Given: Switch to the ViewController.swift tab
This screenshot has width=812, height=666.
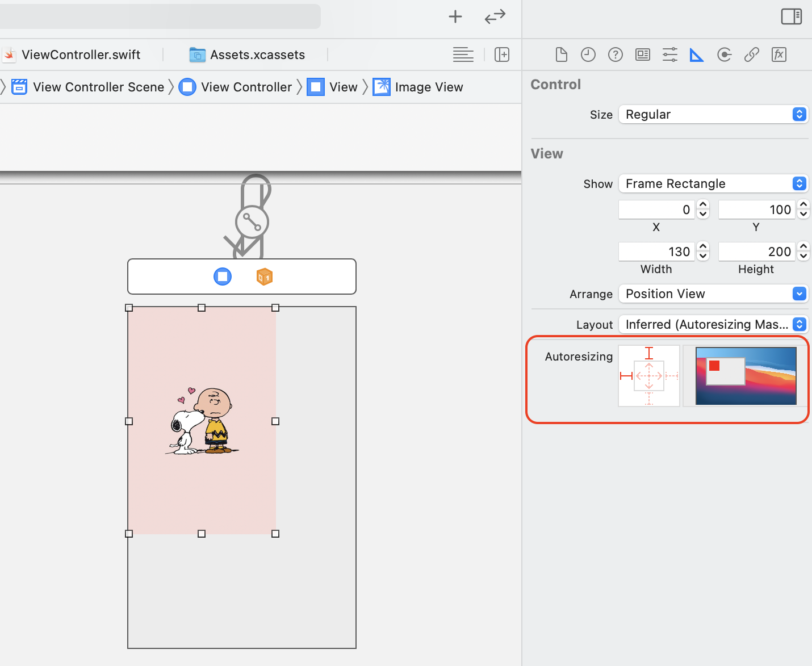Looking at the screenshot, I should (x=81, y=55).
